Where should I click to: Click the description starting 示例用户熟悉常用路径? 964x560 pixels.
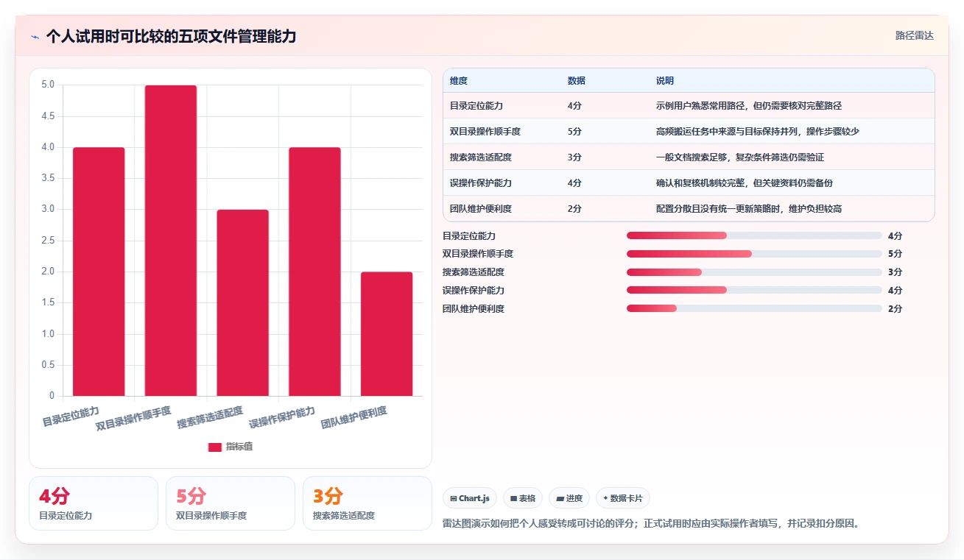(749, 105)
